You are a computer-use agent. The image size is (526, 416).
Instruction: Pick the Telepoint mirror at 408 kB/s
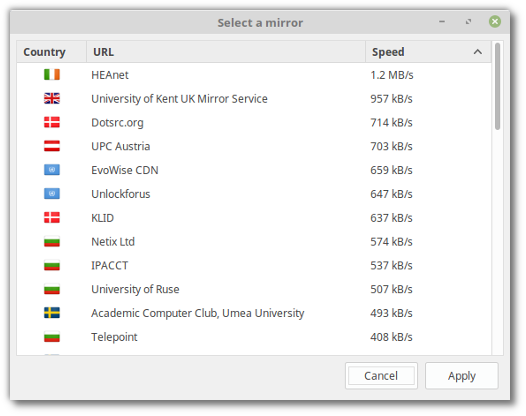click(x=254, y=337)
